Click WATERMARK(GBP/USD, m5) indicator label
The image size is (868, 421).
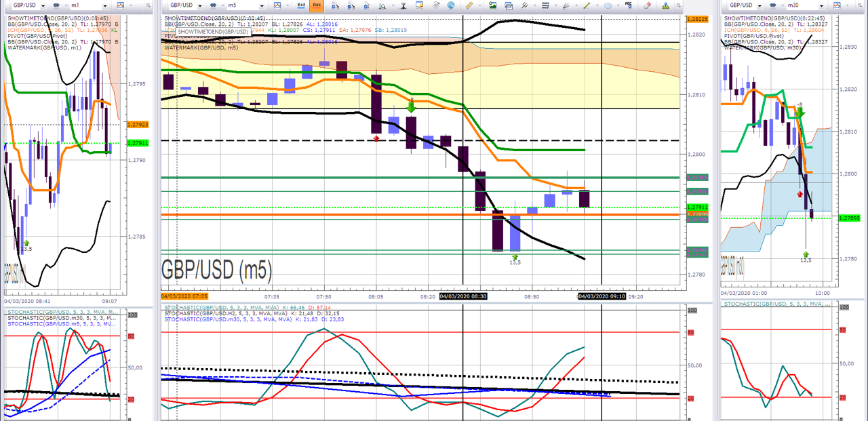coord(201,47)
